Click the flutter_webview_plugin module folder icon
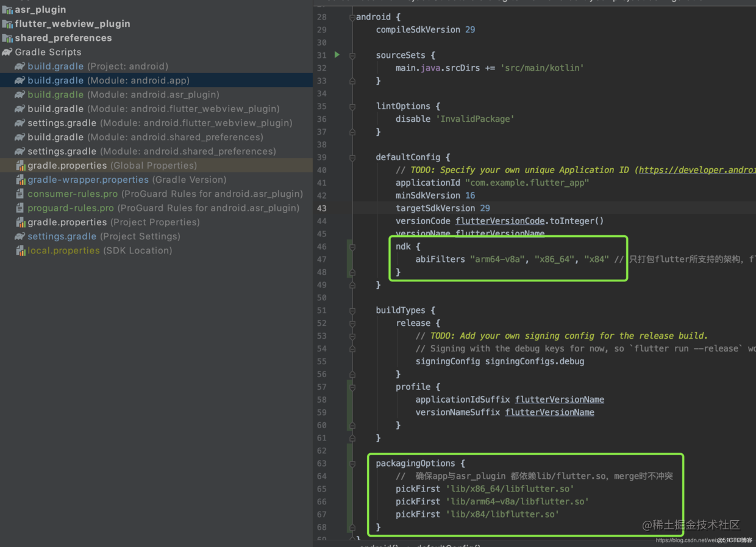 (7, 24)
